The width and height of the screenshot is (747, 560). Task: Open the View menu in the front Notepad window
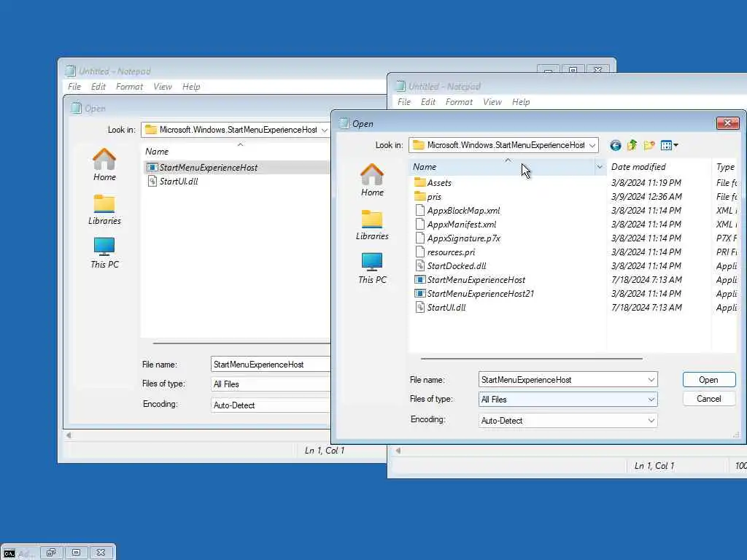coord(492,102)
